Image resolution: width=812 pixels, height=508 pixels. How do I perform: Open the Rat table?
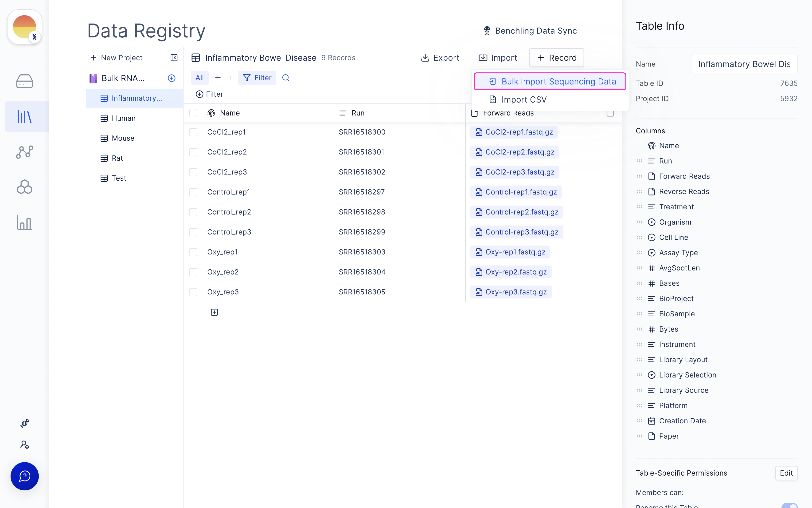(x=135, y=158)
